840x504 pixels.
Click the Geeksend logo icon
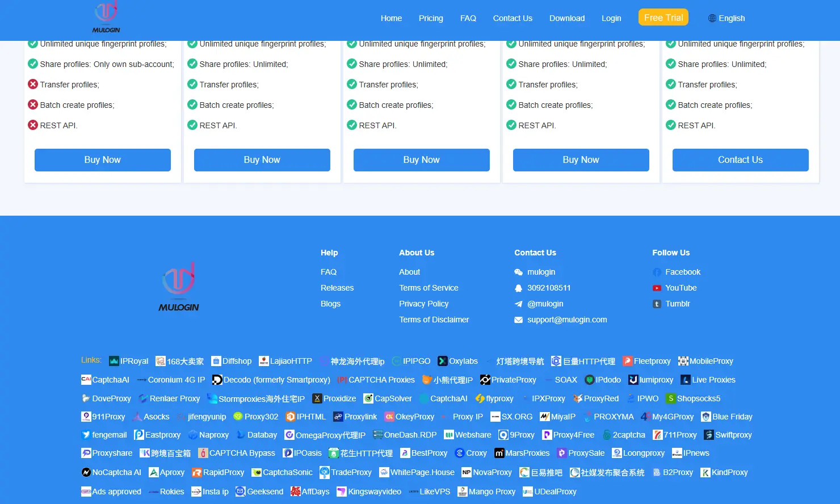pyautogui.click(x=240, y=492)
